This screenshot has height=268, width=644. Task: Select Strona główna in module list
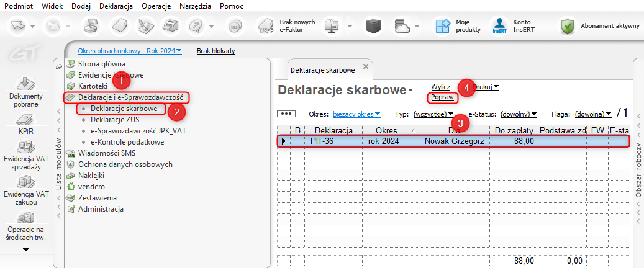point(101,64)
